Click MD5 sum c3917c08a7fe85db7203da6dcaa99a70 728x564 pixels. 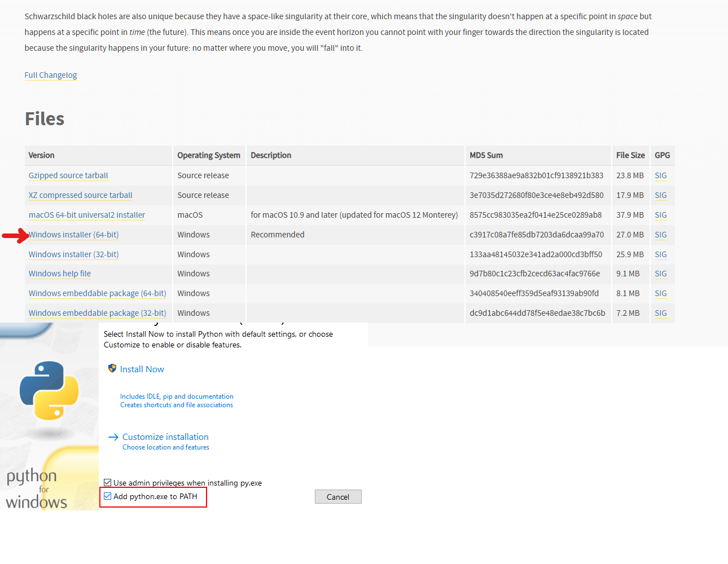537,235
